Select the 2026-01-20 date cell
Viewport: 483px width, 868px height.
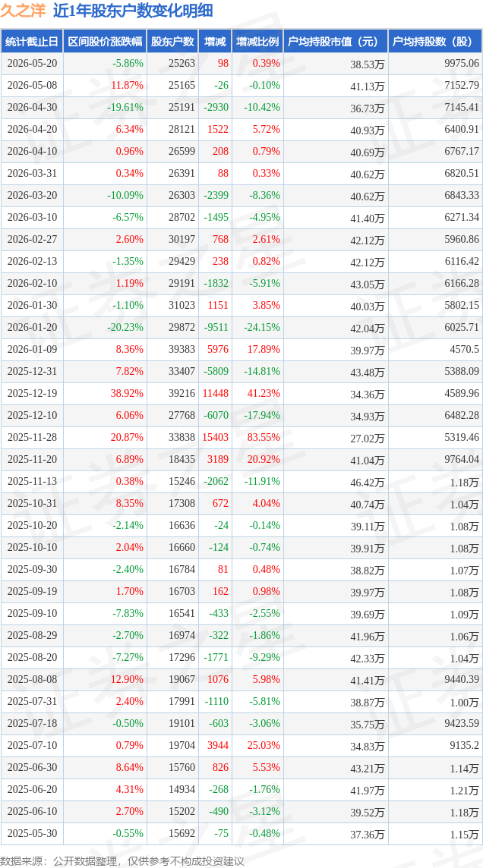click(x=32, y=327)
